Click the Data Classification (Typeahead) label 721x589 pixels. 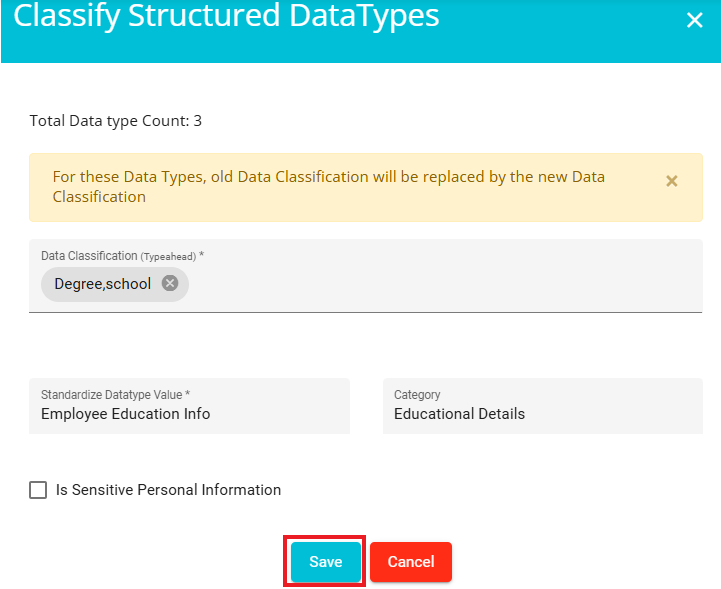(x=122, y=256)
